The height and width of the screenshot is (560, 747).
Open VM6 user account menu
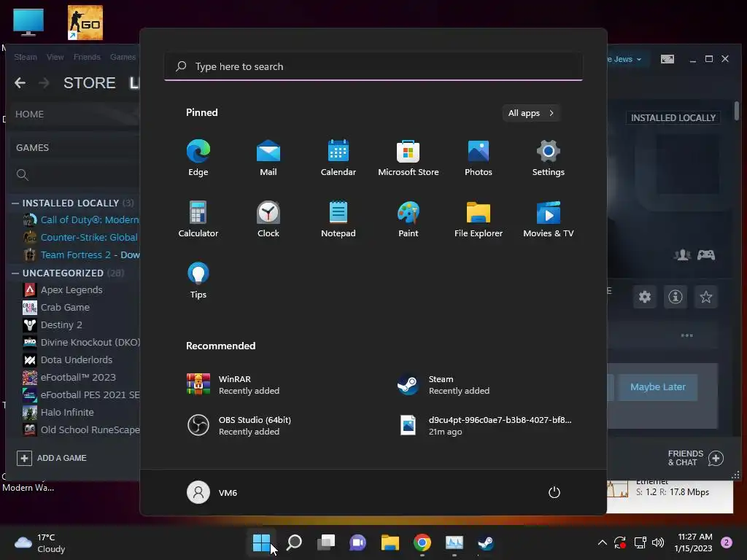pos(212,492)
